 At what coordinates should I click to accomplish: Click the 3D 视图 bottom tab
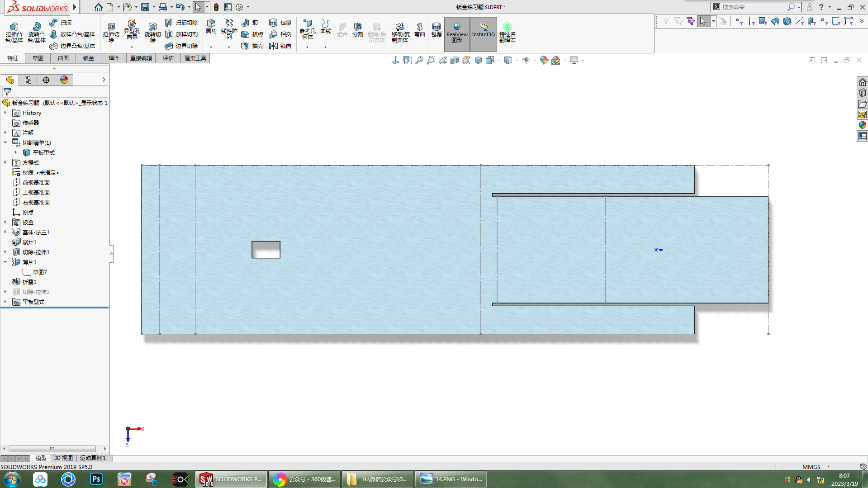(63, 458)
